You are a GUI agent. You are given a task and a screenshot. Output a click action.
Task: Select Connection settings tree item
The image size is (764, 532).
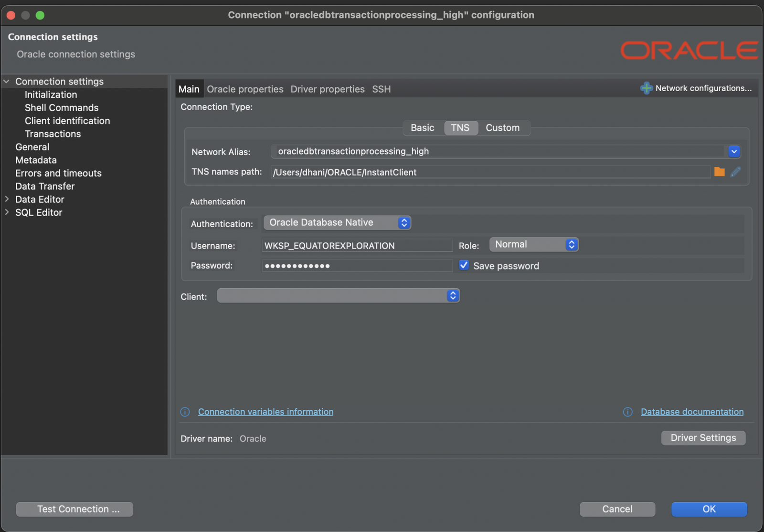pos(59,82)
